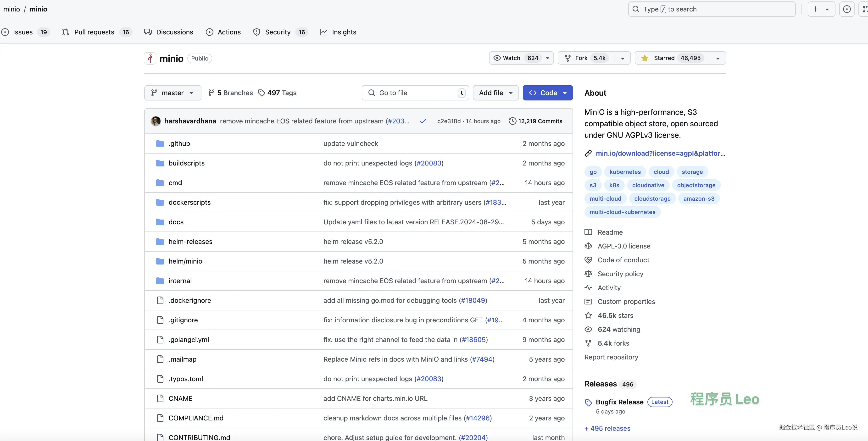Open the .github folder icon
The image size is (868, 441).
pyautogui.click(x=160, y=144)
